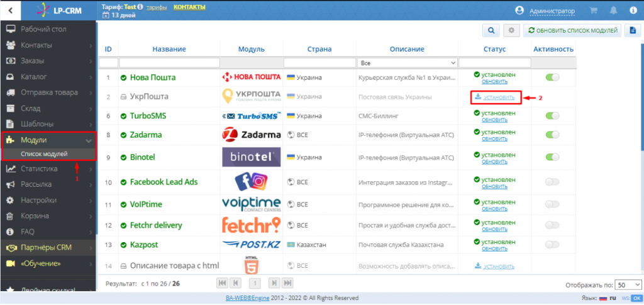Go to first page of results
This screenshot has width=644, height=305.
(222, 283)
